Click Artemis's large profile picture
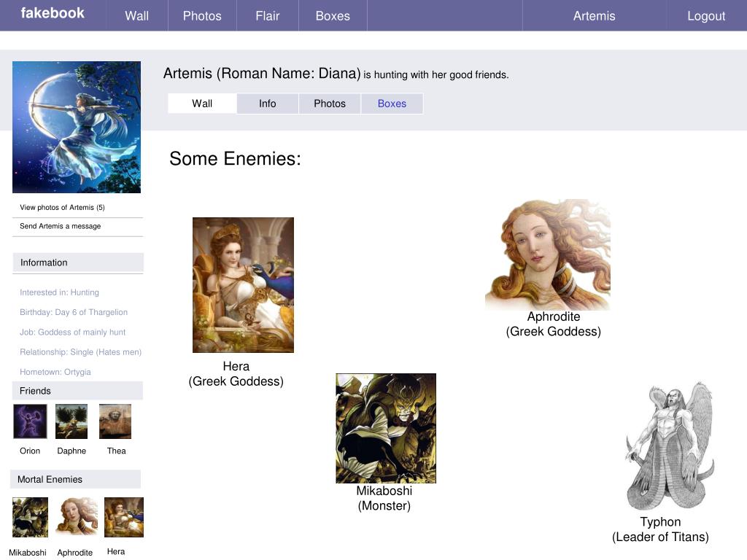 pos(77,127)
